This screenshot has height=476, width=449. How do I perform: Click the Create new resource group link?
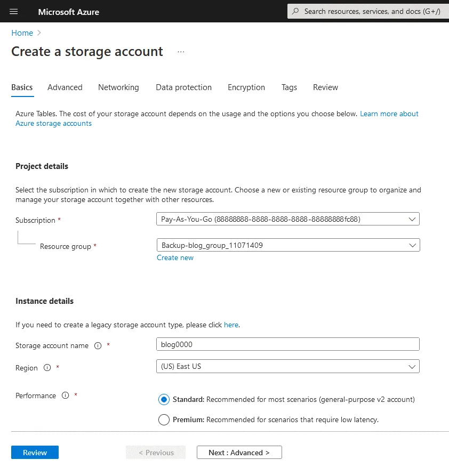175,257
